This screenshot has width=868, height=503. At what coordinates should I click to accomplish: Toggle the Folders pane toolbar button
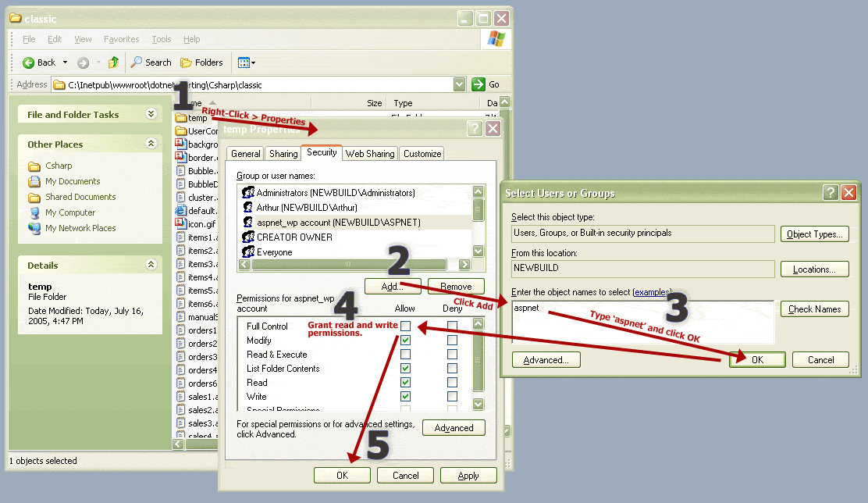pyautogui.click(x=201, y=62)
